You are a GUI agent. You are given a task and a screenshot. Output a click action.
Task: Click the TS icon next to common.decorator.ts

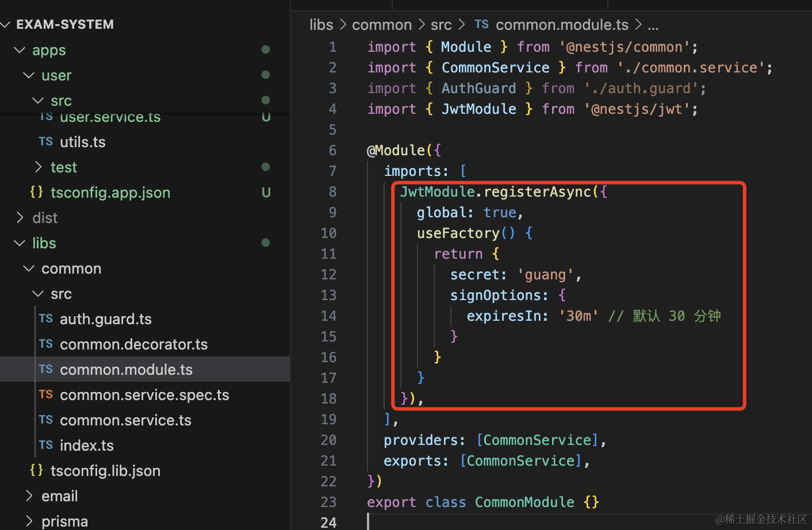(x=46, y=344)
